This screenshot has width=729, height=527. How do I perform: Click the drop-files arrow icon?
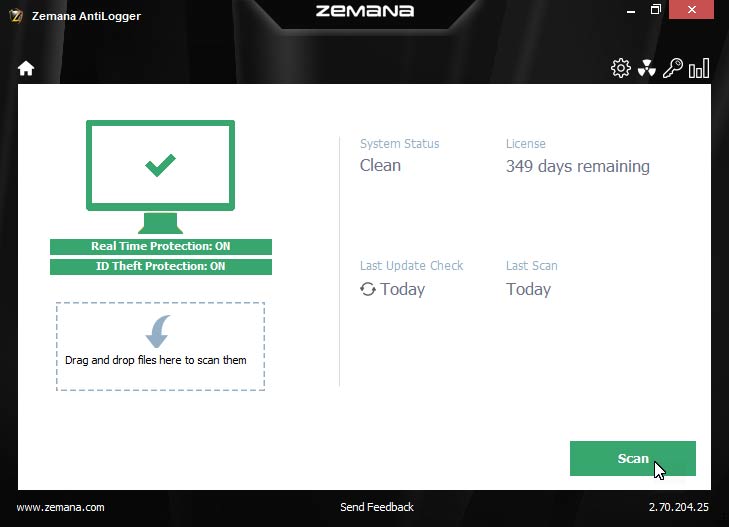tap(158, 331)
